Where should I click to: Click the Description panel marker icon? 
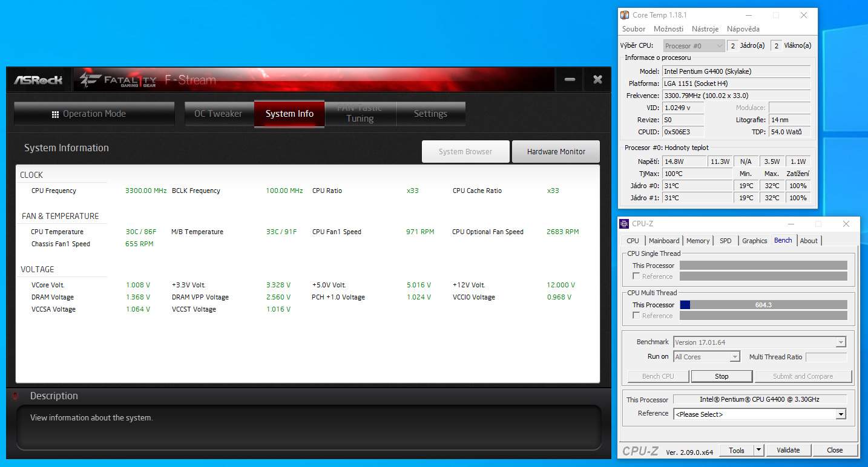point(15,396)
